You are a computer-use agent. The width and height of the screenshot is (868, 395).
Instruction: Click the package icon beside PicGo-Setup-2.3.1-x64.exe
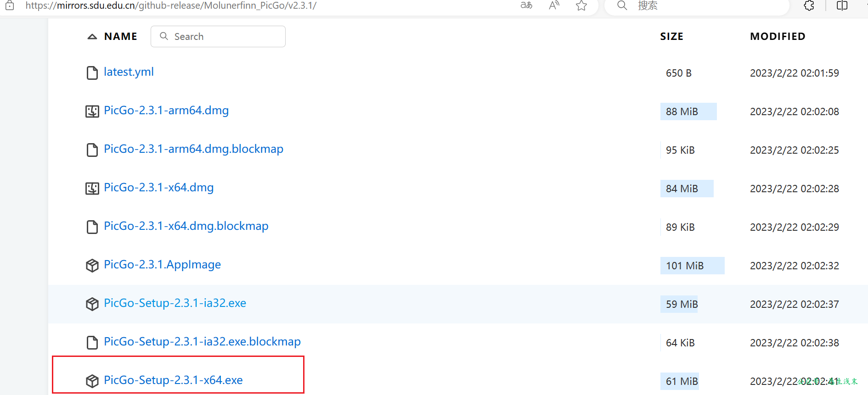(x=92, y=381)
